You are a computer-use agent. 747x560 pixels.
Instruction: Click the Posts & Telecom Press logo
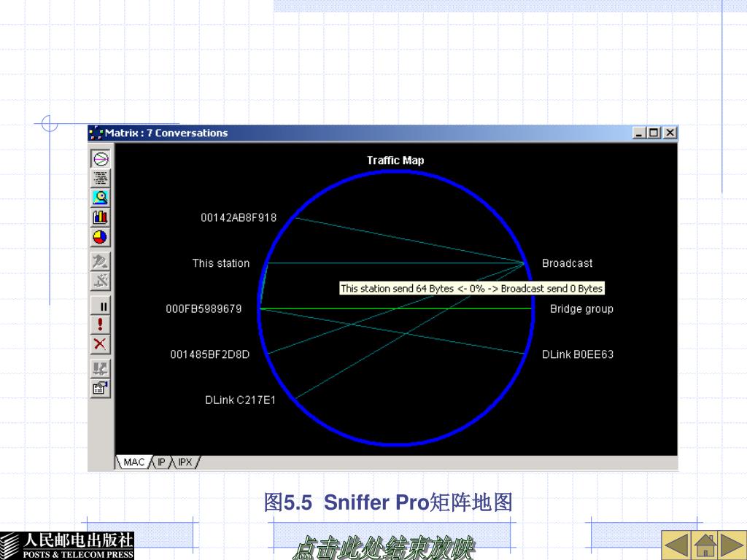(x=67, y=545)
